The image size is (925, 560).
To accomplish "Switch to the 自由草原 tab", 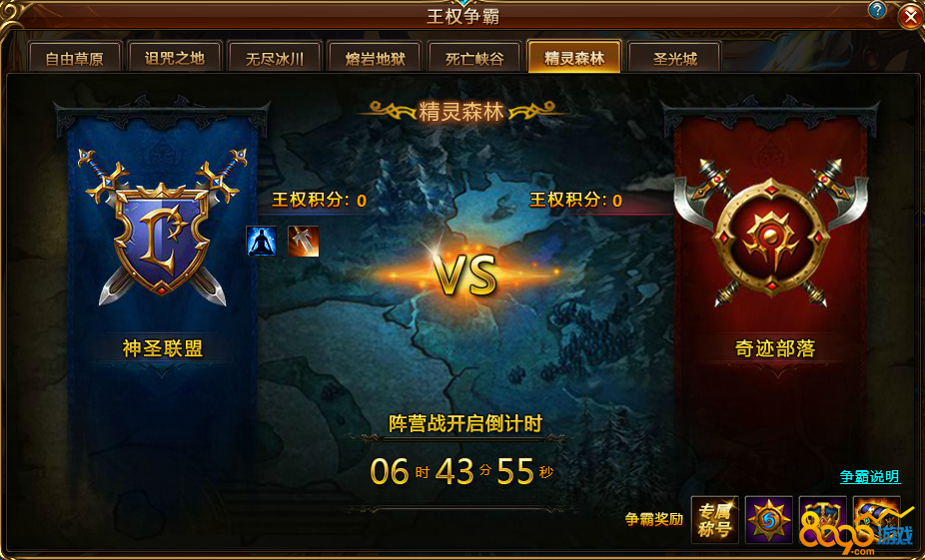I will [74, 58].
